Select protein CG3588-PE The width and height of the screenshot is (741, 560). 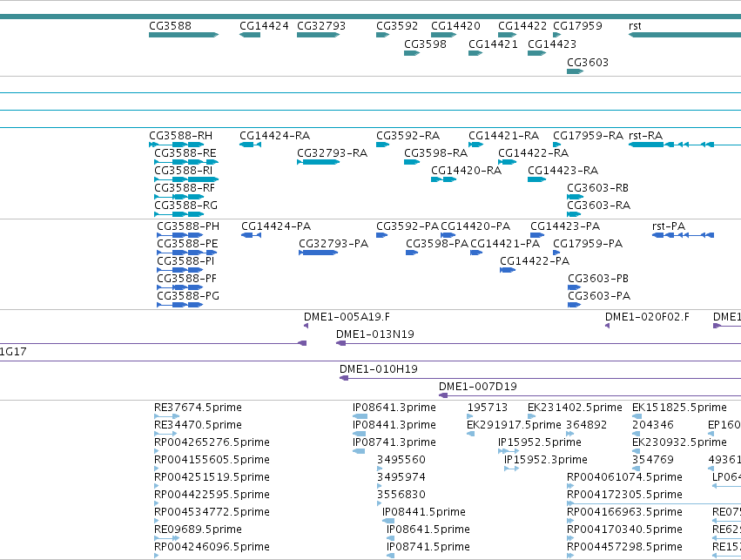click(187, 244)
